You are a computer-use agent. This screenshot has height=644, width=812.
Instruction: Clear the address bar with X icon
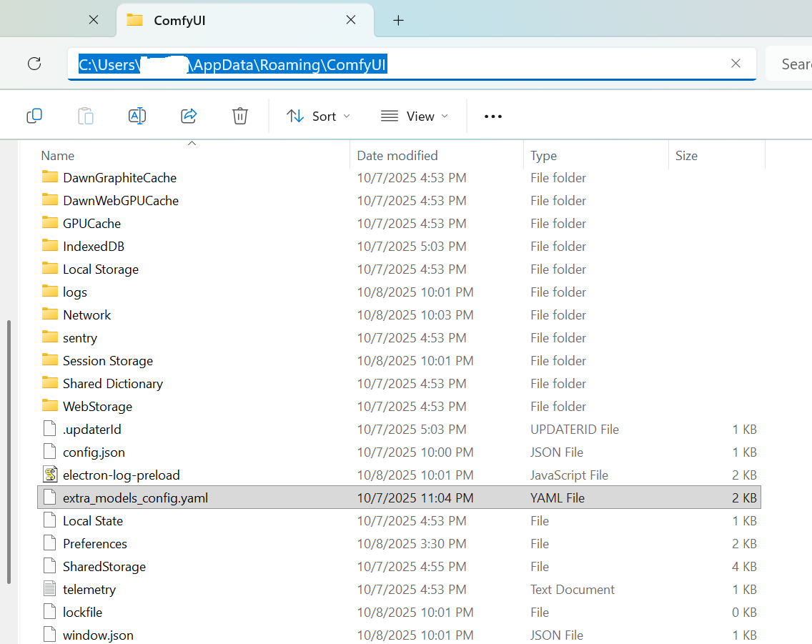(736, 63)
